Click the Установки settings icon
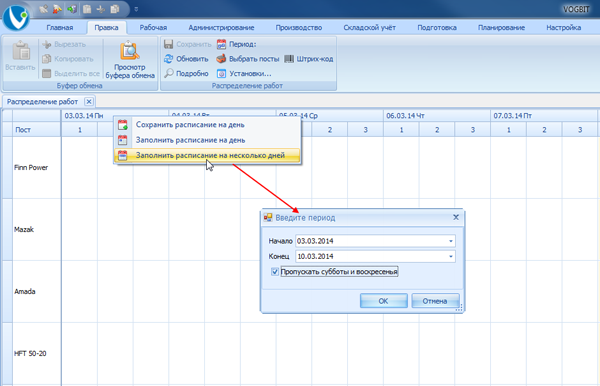Screen dimensions: 600x386 tap(221, 73)
